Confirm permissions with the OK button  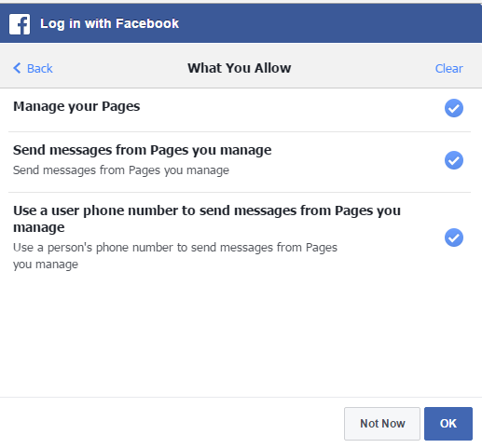coord(448,424)
